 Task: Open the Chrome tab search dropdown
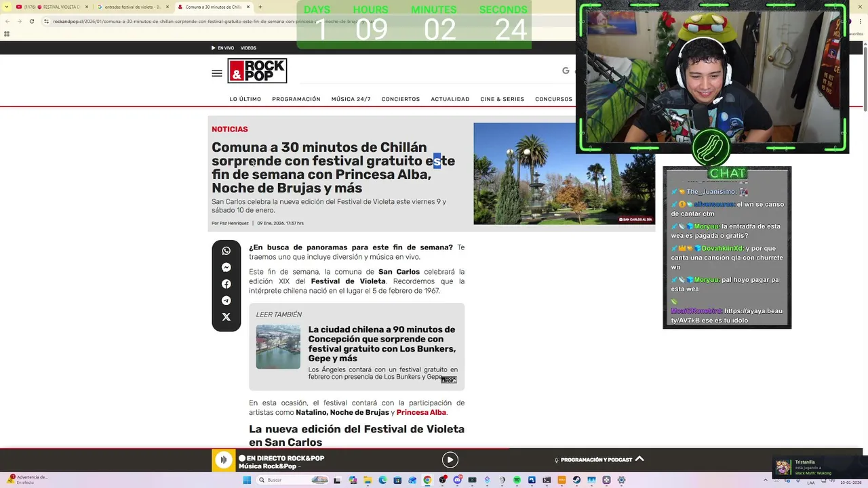(x=7, y=7)
